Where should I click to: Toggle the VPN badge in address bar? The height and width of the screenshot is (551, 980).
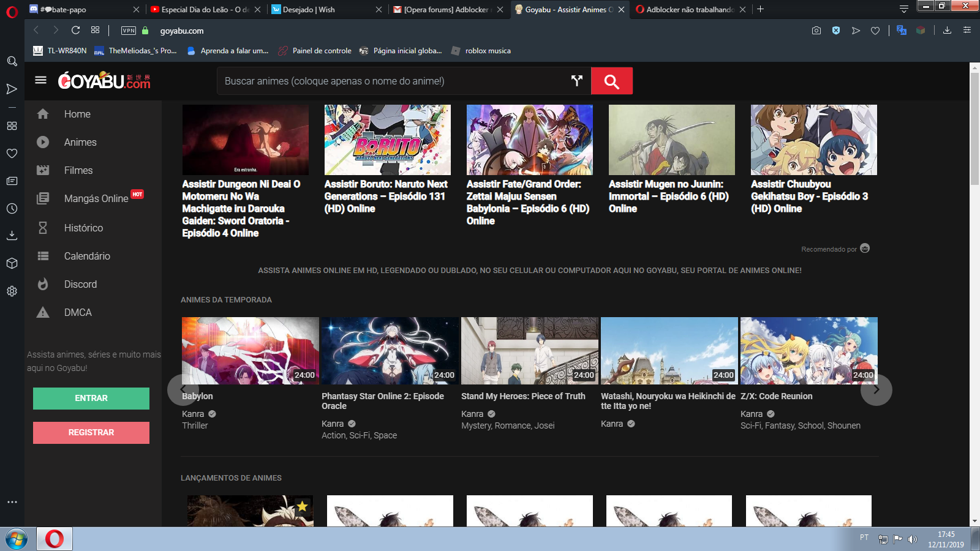tap(129, 31)
